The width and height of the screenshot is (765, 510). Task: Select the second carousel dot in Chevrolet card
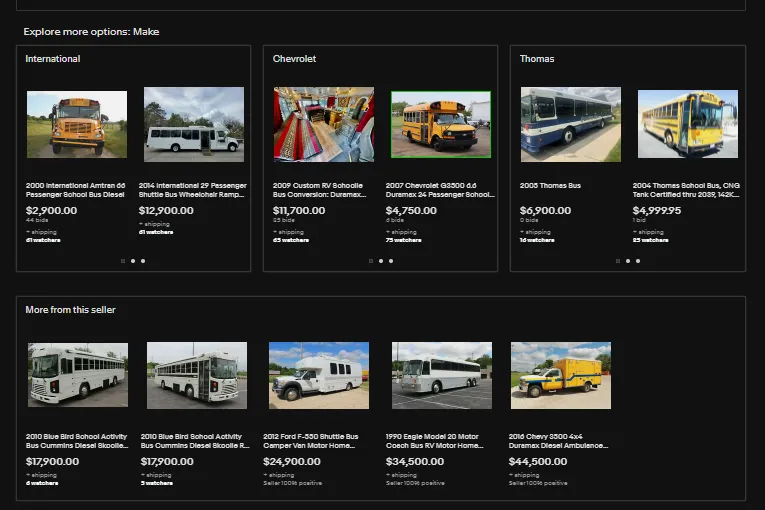pos(381,261)
